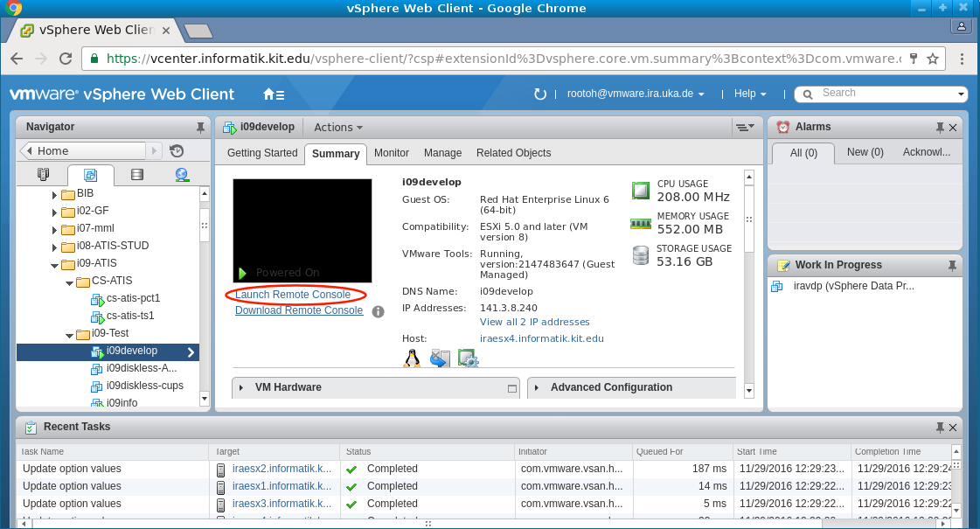Screen dimensions: 980x529
Task: Go back in browser history
Action: pos(17,59)
